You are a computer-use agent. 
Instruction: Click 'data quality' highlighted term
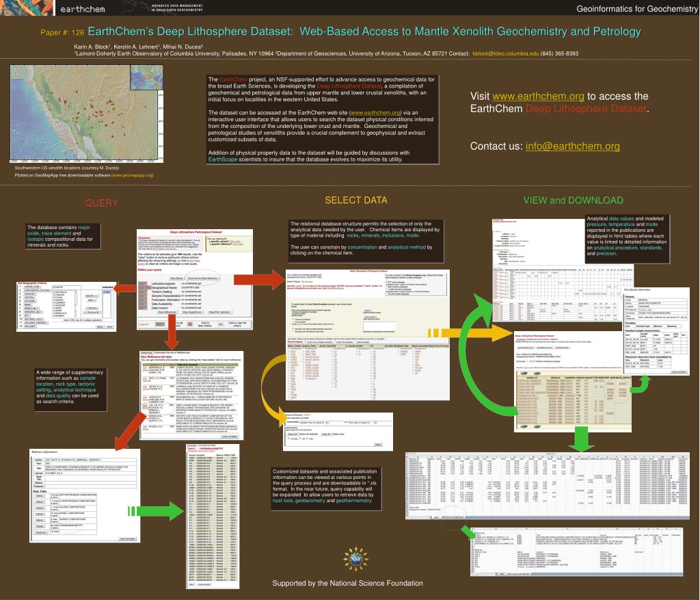tap(58, 395)
